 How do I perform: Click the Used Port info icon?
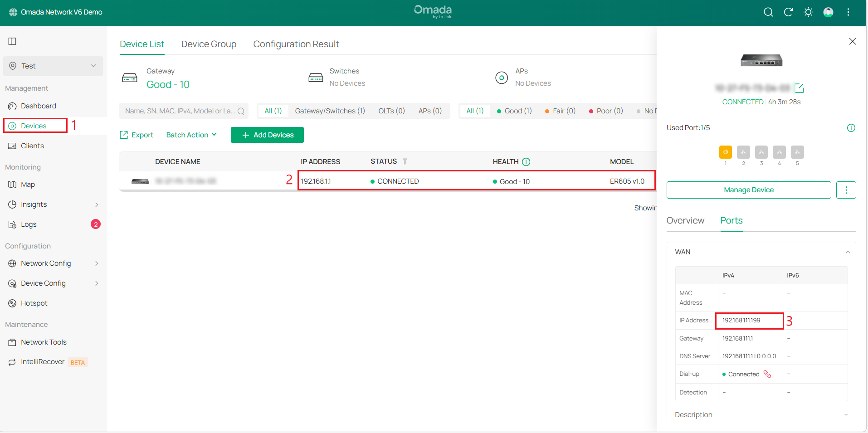coord(851,128)
